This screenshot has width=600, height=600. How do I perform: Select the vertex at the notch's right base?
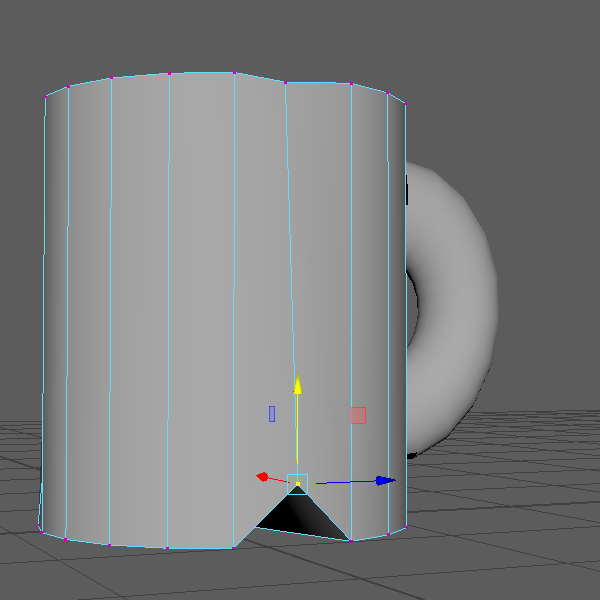(351, 541)
